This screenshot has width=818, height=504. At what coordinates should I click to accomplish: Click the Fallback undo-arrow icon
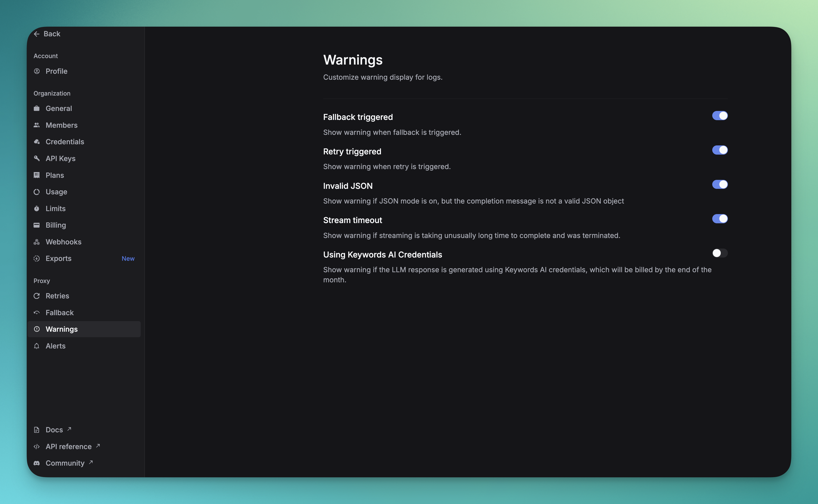[x=37, y=312]
